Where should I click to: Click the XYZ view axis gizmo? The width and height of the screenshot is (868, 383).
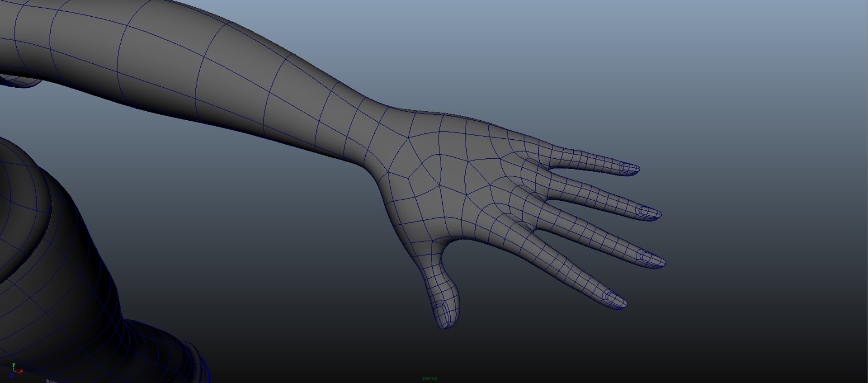16,369
